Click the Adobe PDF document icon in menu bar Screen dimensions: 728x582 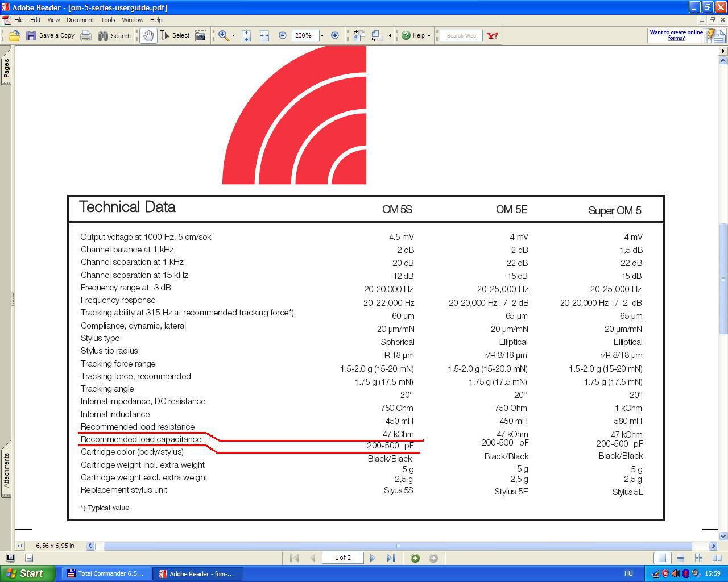tap(6, 20)
